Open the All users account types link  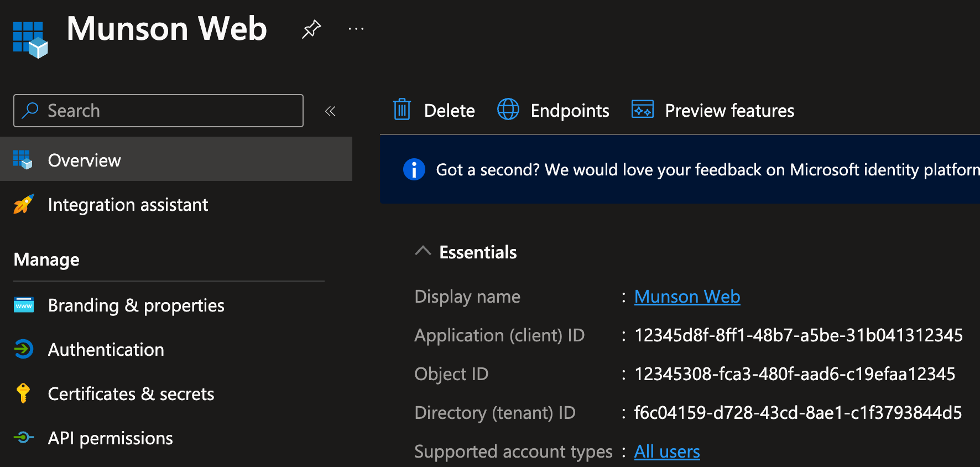click(x=667, y=452)
